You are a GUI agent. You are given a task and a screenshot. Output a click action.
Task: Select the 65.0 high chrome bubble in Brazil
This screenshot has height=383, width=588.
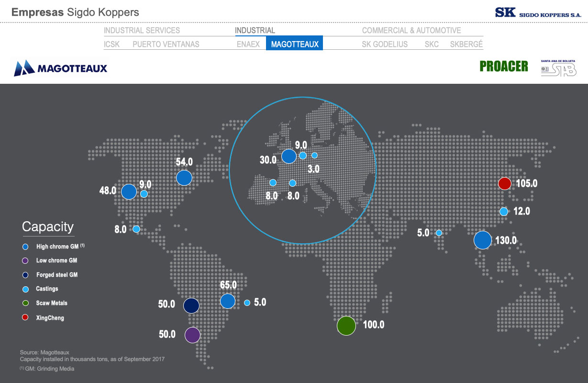(228, 301)
